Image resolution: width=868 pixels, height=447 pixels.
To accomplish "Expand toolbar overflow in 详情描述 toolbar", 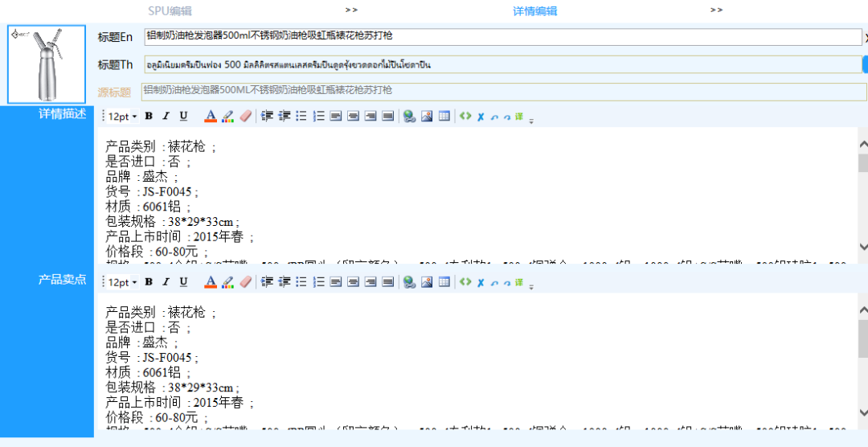I will coord(531,120).
